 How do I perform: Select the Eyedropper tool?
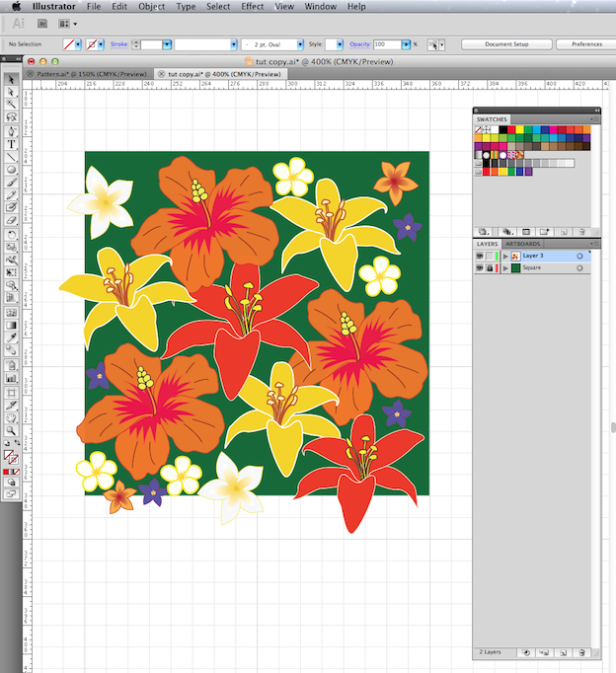tap(11, 337)
